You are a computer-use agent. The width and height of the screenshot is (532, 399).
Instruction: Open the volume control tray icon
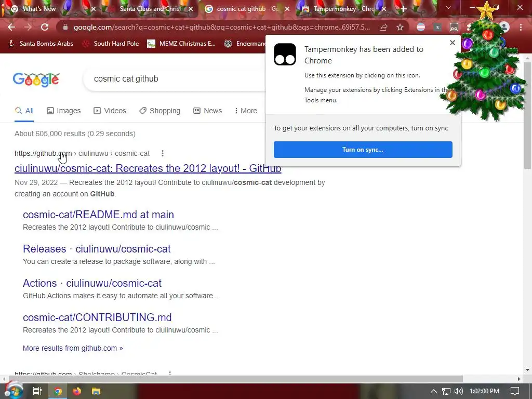(458, 391)
